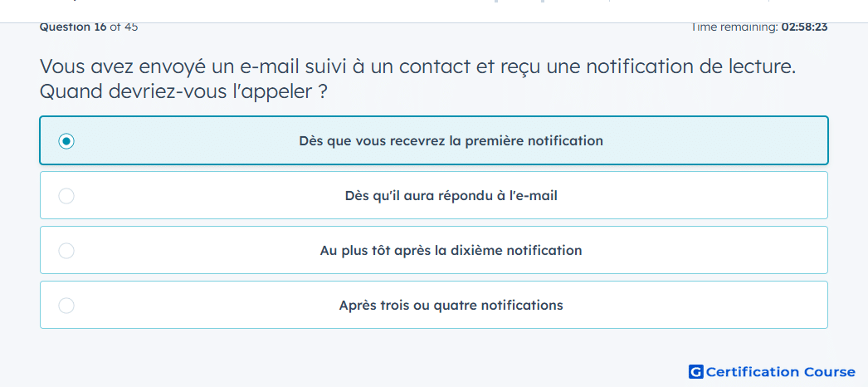
Task: Click the blue G Certification Course icon
Action: click(x=696, y=371)
